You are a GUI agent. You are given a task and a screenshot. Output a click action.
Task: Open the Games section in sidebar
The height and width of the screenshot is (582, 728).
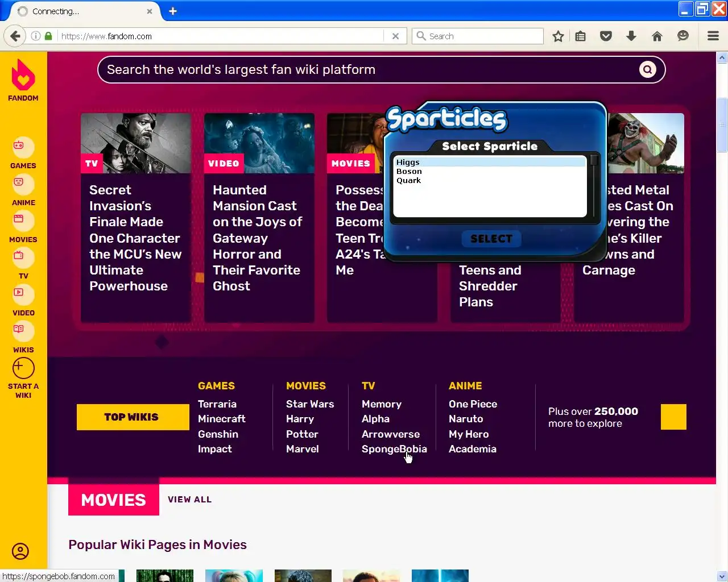[23, 153]
